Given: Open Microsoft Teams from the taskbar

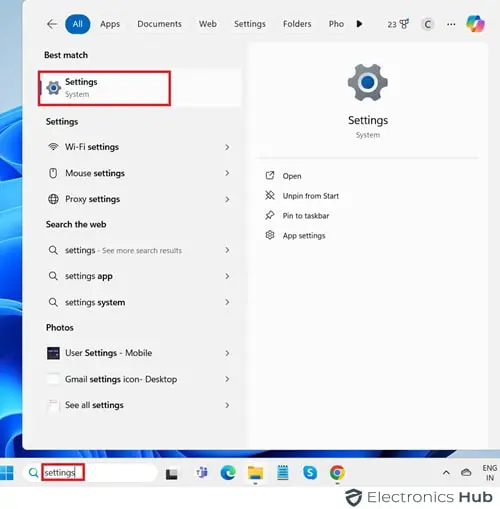Looking at the screenshot, I should (202, 472).
